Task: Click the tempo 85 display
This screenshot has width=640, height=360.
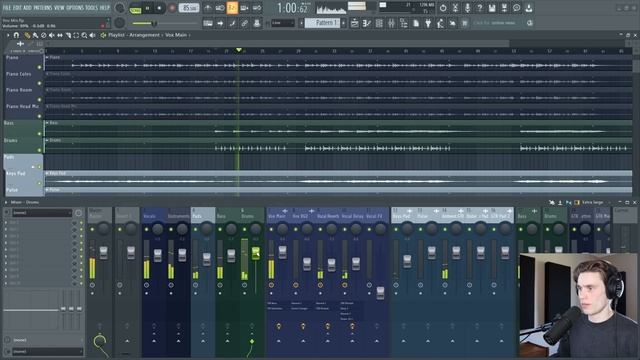Action: point(189,8)
